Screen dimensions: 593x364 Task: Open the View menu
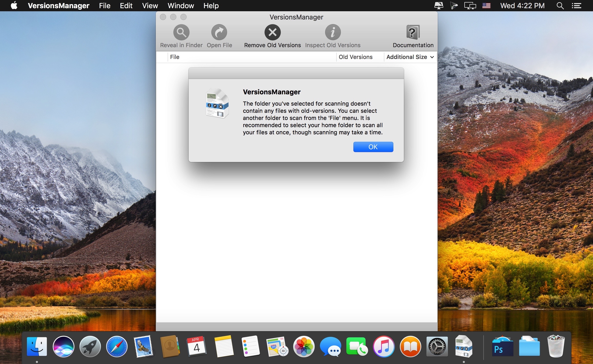pos(150,6)
